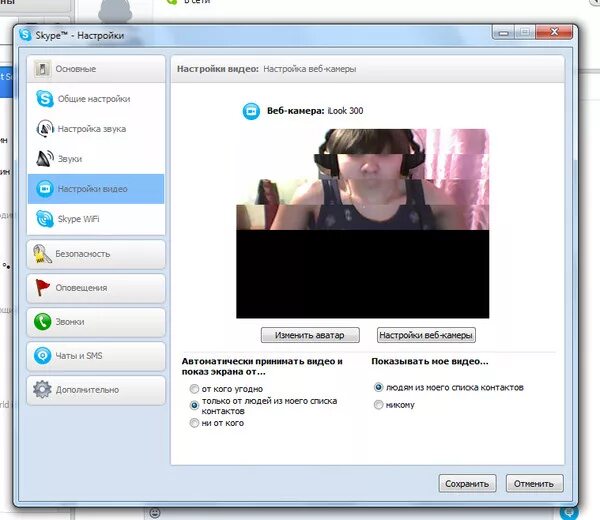
Task: Click the Изменить аватар button
Action: click(310, 335)
